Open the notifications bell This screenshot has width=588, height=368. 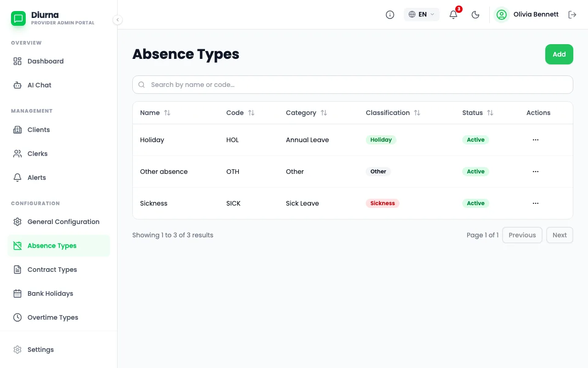[x=453, y=15]
